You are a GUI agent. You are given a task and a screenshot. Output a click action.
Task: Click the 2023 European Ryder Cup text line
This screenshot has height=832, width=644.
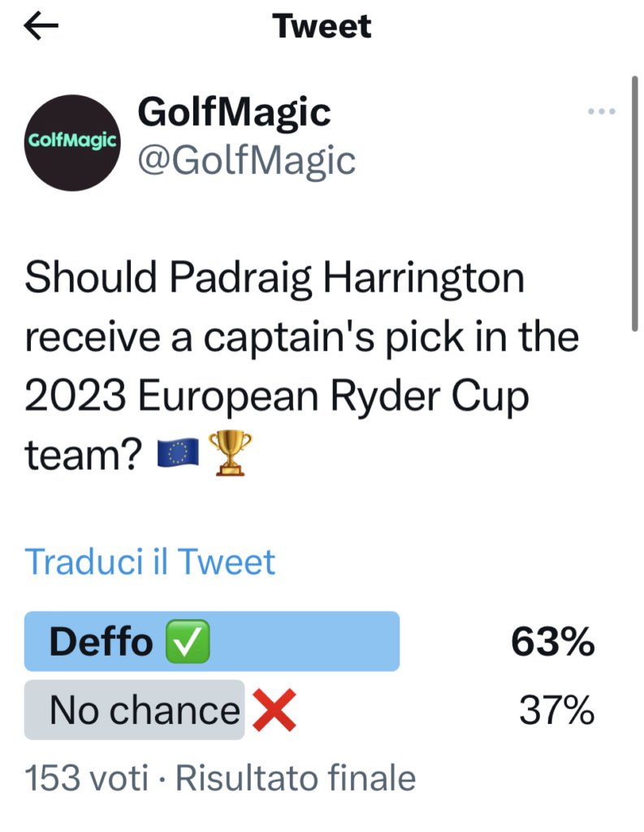(x=276, y=396)
